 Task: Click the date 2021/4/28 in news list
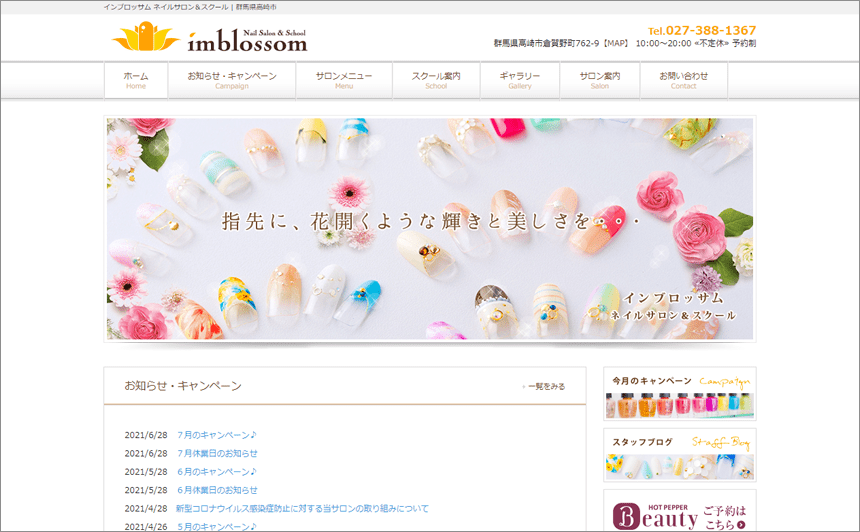point(146,508)
